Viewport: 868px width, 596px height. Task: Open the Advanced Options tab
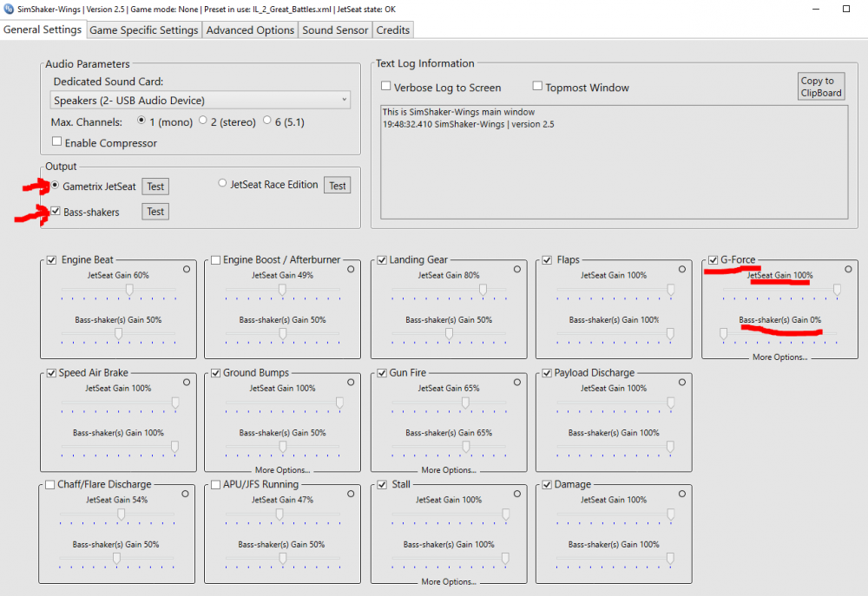pos(250,29)
